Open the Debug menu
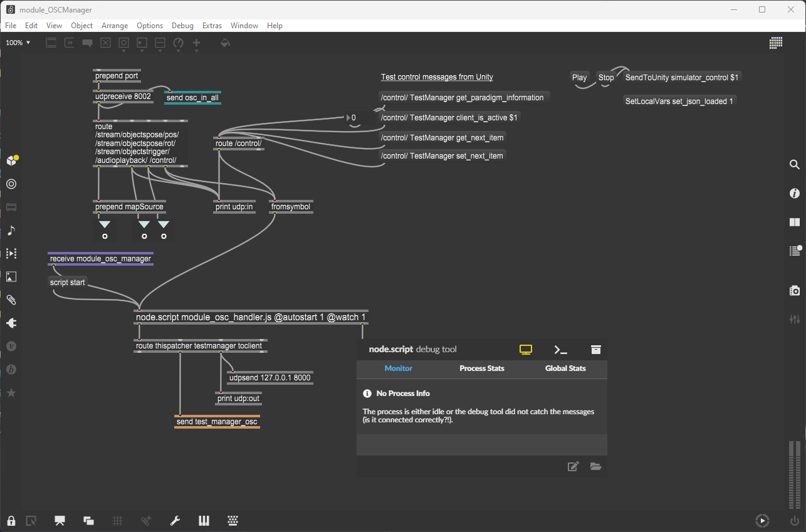Screen dimensions: 806x532 coord(182,26)
